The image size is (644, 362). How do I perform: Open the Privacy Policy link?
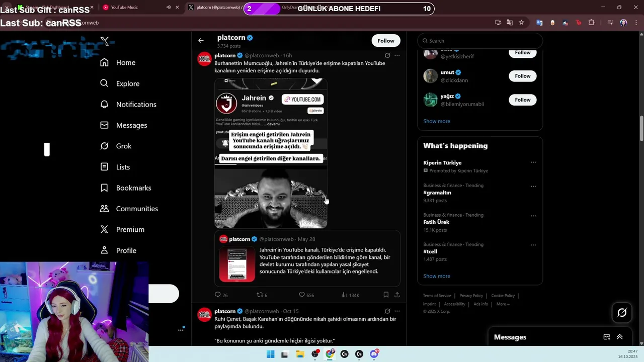tap(471, 296)
